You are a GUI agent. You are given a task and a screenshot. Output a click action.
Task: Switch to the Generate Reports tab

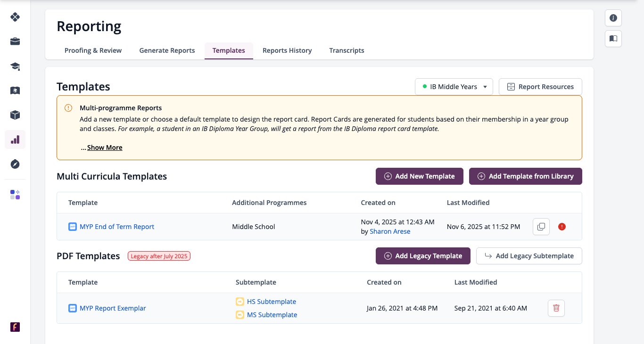click(167, 50)
